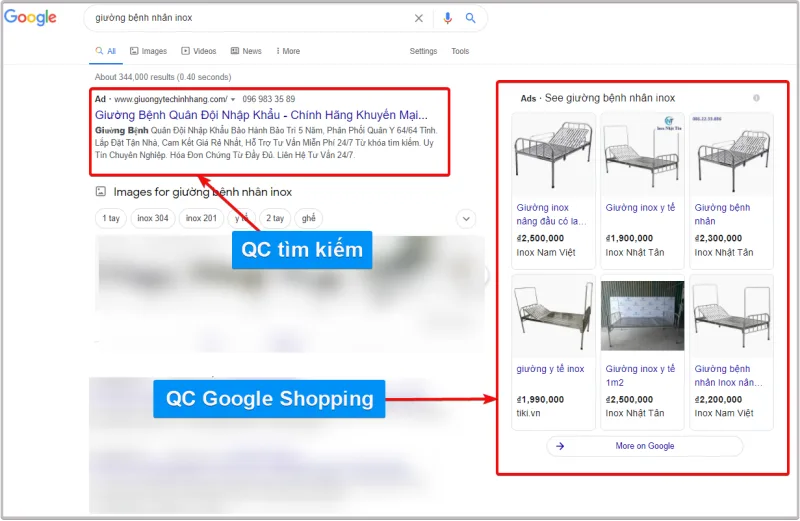The image size is (800, 521).
Task: Open Giường bệnh nhân Inox nân... product link
Action: click(728, 376)
